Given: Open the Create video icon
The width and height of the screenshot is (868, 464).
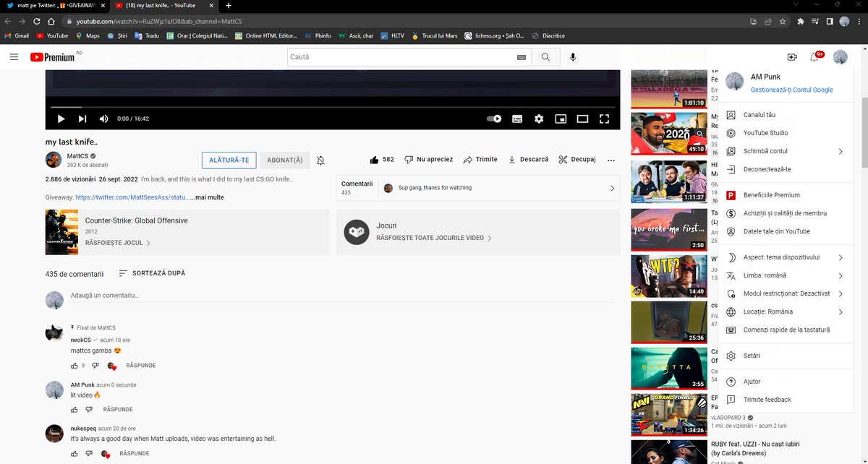Looking at the screenshot, I should coord(792,57).
